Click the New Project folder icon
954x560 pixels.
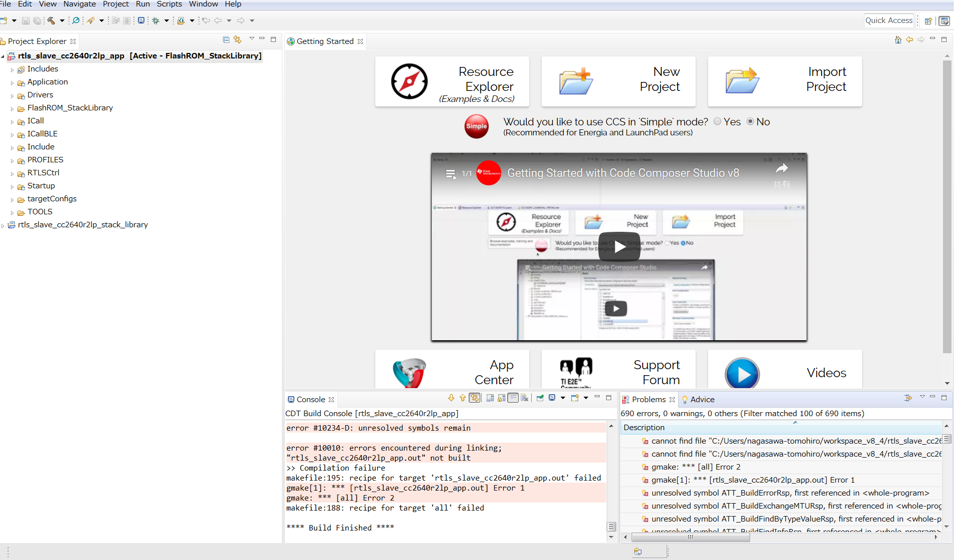pos(576,81)
